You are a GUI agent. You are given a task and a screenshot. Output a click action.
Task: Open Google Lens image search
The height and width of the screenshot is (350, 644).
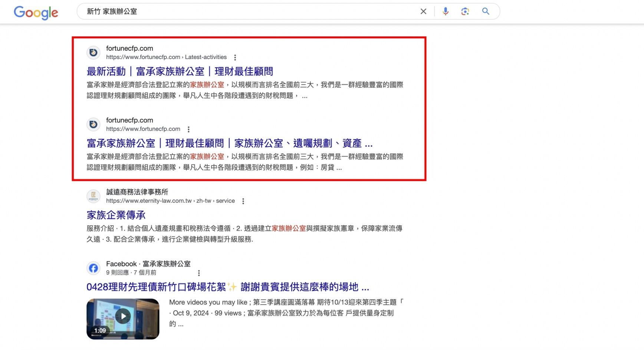coord(465,12)
